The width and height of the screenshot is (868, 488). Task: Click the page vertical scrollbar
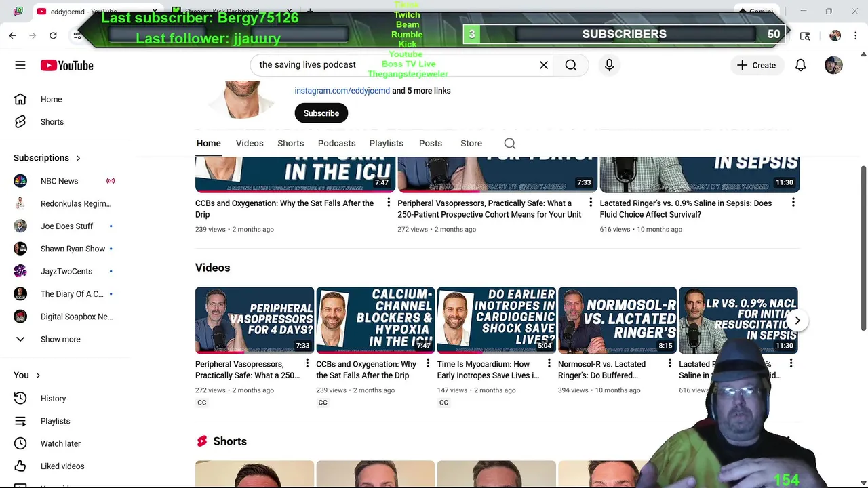click(863, 247)
